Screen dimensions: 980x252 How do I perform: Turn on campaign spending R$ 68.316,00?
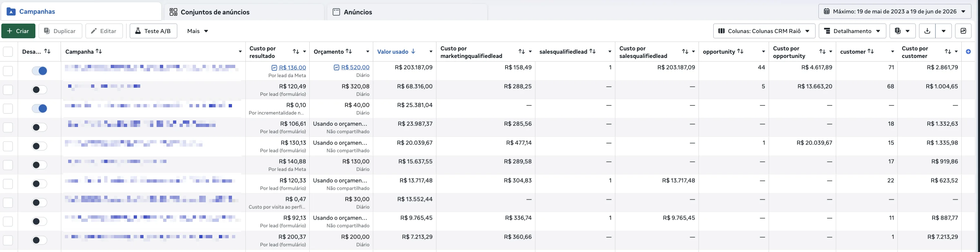click(x=40, y=90)
